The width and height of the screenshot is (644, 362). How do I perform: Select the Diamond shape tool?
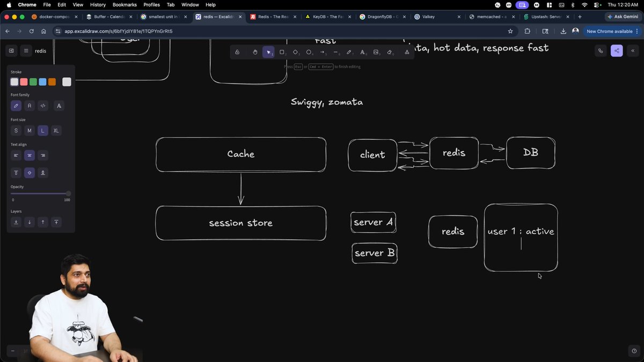[295, 52]
